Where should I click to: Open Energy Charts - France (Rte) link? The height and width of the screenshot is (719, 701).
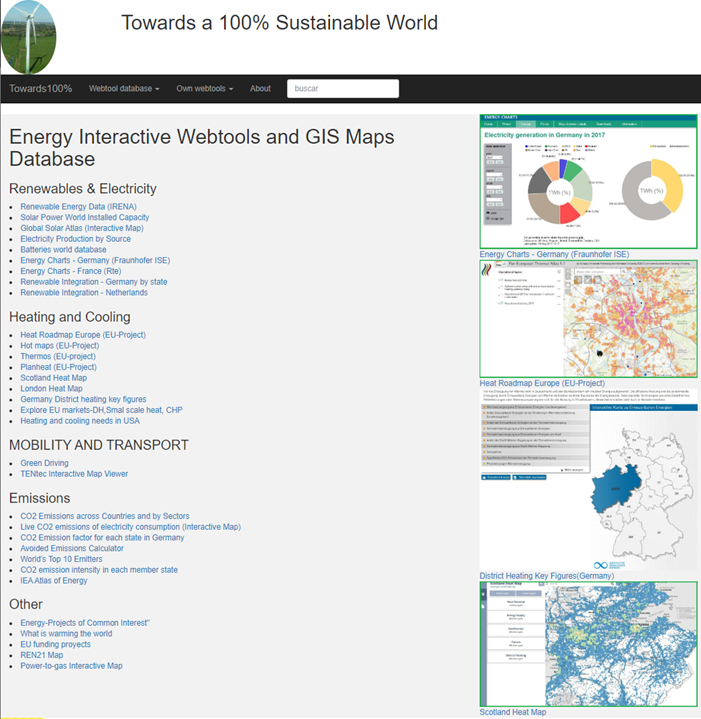click(71, 271)
